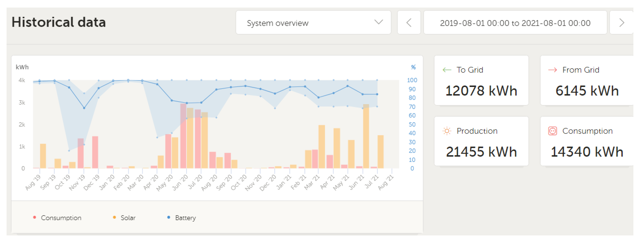Click the red From Grid arrow icon
This screenshot has width=644, height=244.
pyautogui.click(x=552, y=70)
